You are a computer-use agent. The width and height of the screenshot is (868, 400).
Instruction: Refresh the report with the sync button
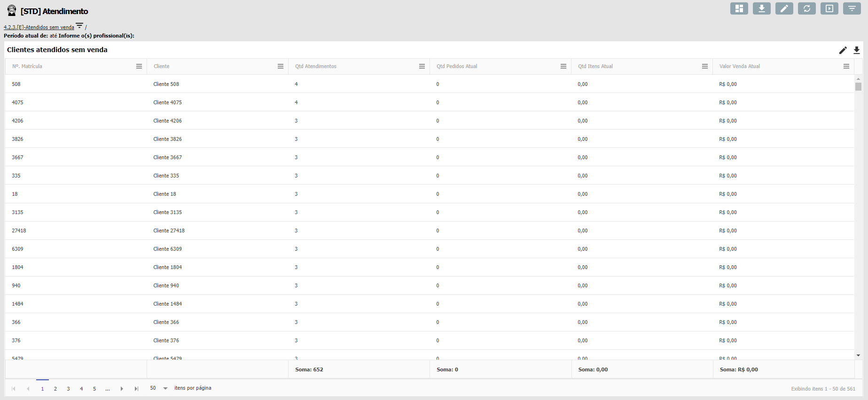coord(806,8)
